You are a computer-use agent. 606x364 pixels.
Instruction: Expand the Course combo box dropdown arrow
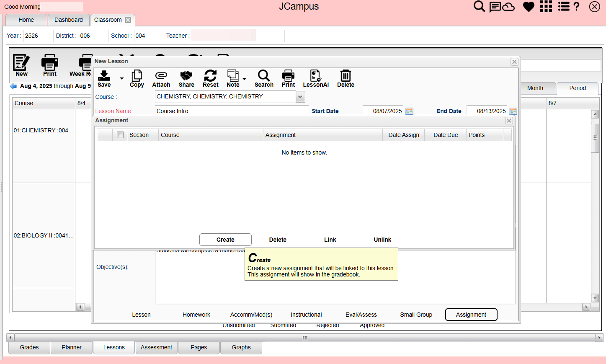tap(300, 97)
